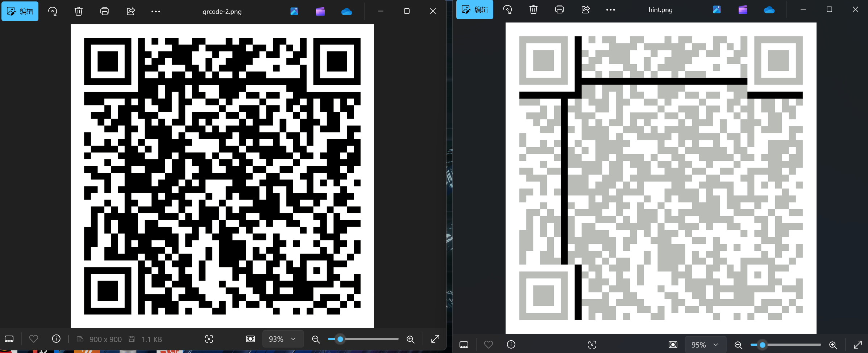Image resolution: width=868 pixels, height=353 pixels.
Task: Favorite the hint.png image
Action: (x=489, y=345)
